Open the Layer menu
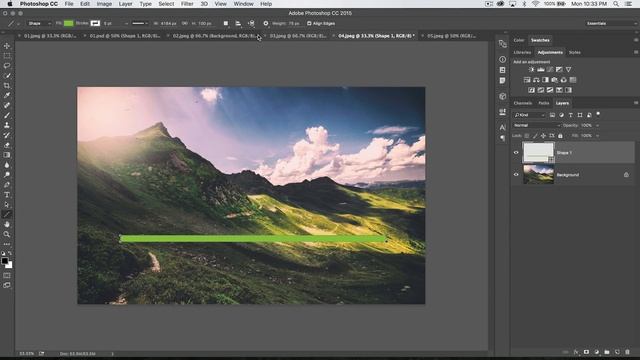640x360 pixels. click(125, 4)
